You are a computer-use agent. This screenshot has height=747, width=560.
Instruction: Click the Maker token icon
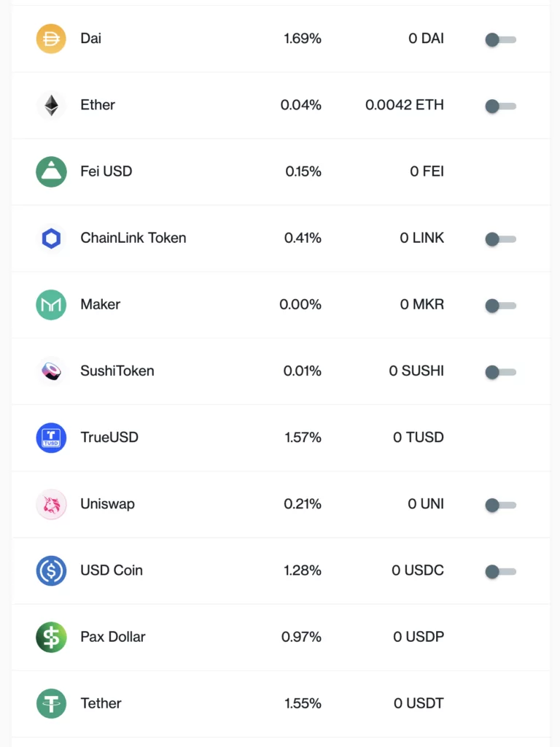coord(51,304)
